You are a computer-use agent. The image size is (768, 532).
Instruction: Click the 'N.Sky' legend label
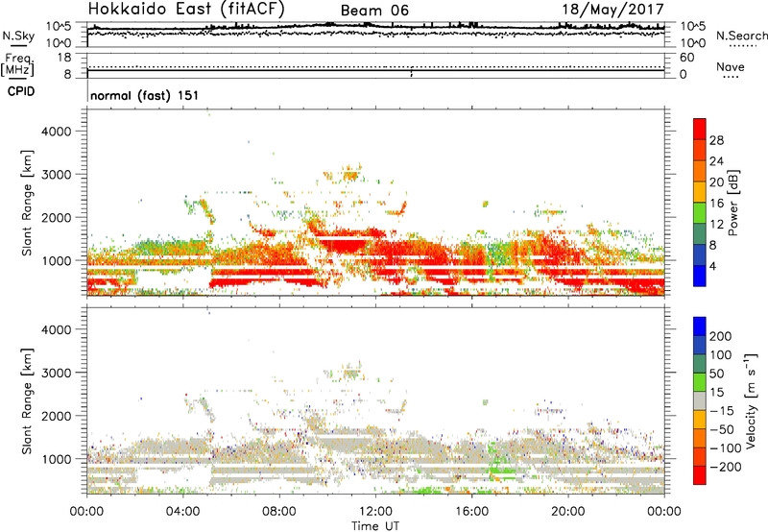(18, 36)
